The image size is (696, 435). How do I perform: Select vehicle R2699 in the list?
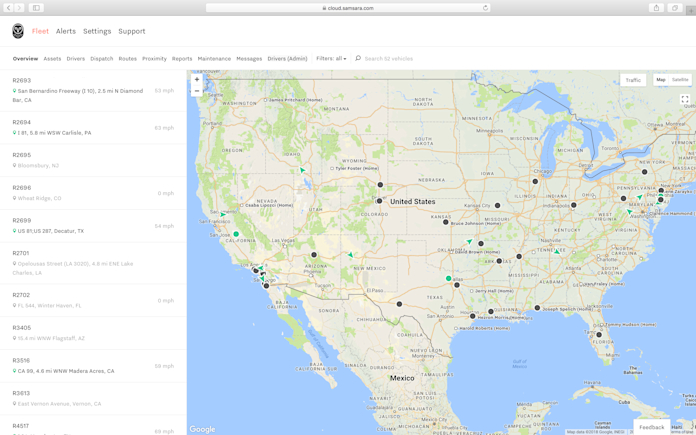click(93, 226)
